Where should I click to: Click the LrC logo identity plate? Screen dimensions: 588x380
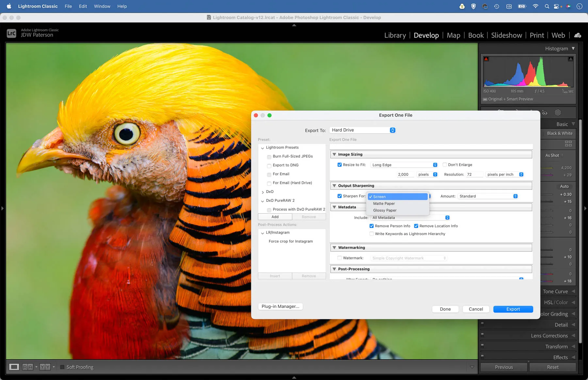[x=11, y=33]
